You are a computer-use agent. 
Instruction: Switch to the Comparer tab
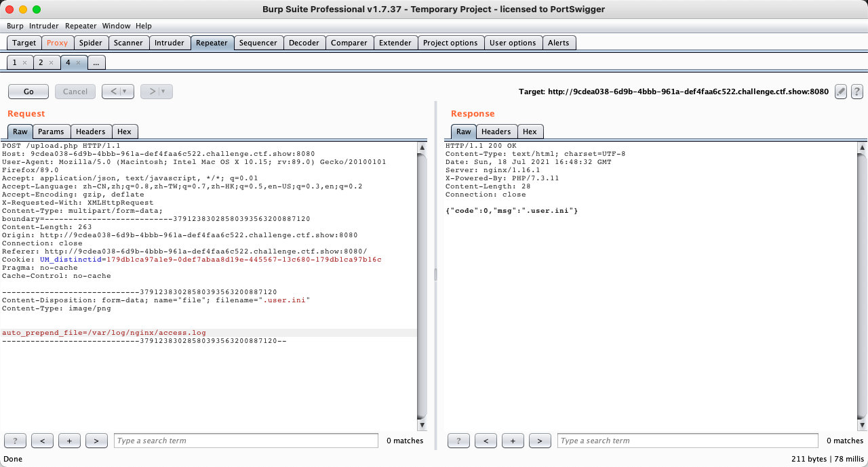pyautogui.click(x=349, y=43)
